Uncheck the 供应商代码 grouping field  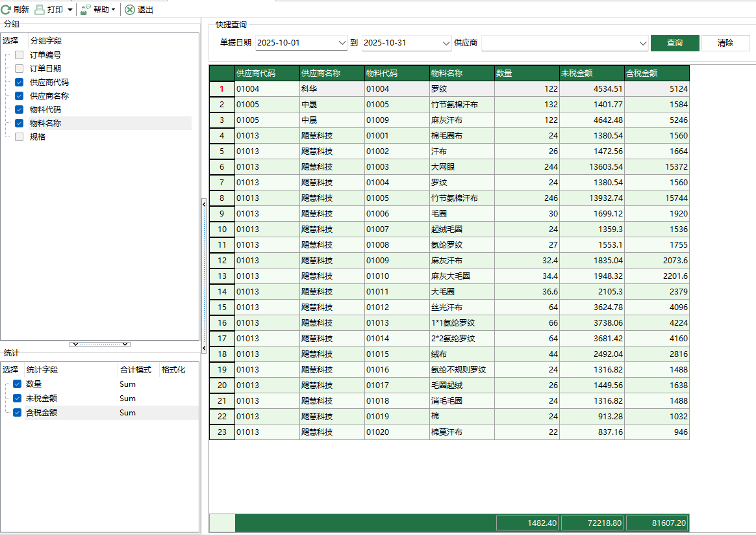(x=19, y=83)
